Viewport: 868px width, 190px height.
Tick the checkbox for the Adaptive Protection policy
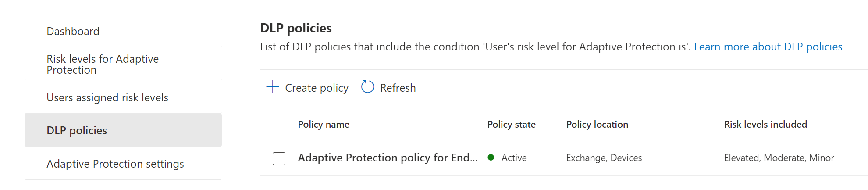(x=279, y=158)
